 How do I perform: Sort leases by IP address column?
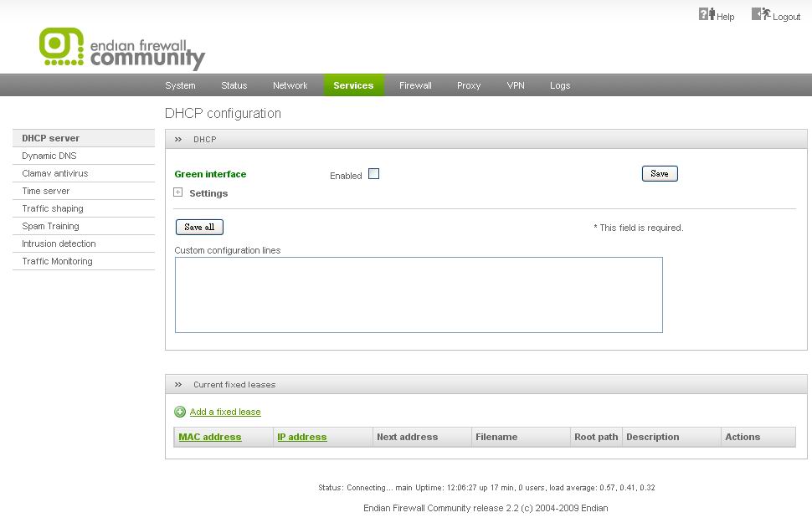pos(302,437)
